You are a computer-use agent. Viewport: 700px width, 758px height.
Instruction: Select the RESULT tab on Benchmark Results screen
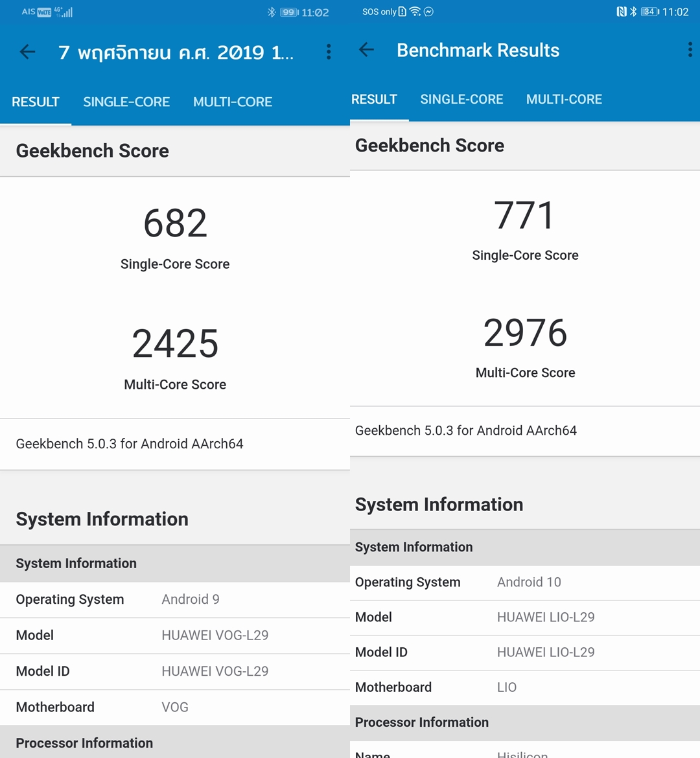coord(374,99)
